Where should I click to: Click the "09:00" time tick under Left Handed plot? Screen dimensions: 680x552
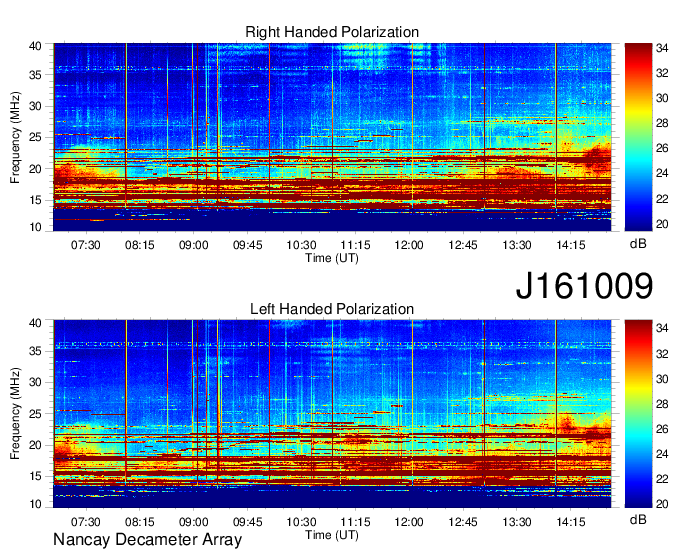193,522
